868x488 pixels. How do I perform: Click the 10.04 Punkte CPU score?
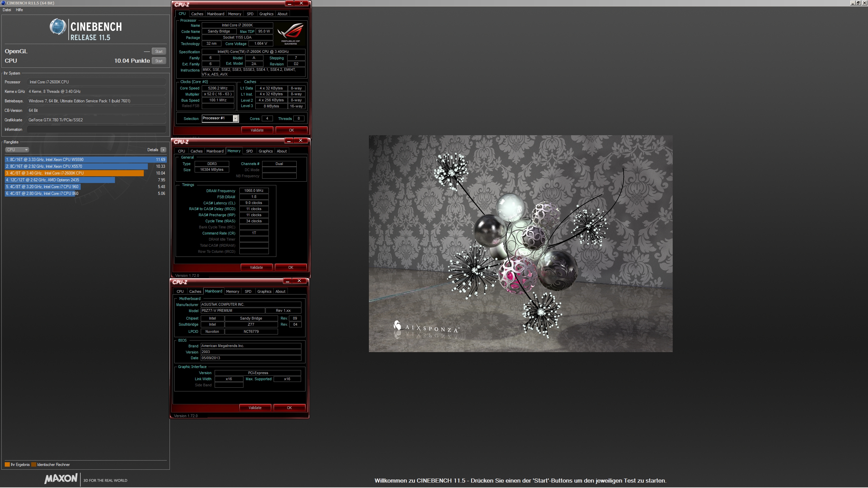[132, 61]
